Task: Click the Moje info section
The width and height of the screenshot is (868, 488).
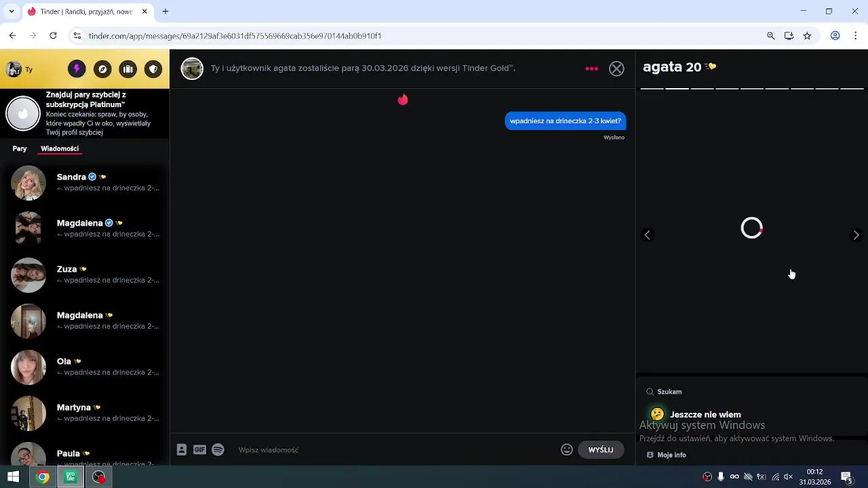Action: tap(671, 455)
